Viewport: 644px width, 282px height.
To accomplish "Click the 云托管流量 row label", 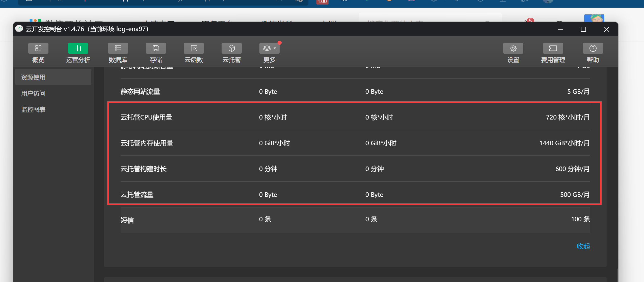I will click(x=137, y=195).
